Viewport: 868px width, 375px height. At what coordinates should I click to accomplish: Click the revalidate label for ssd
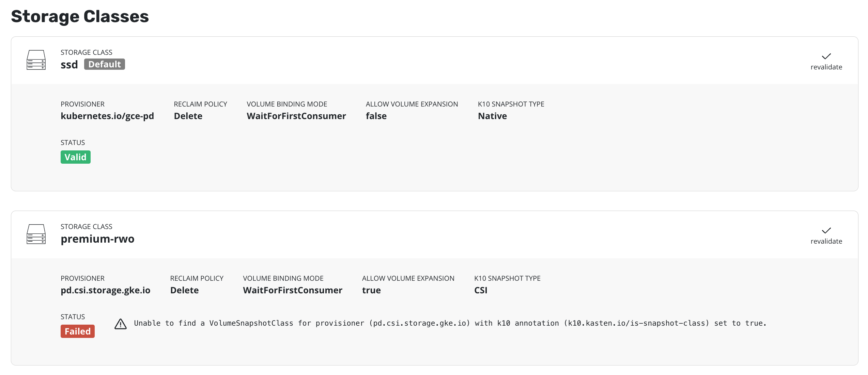(x=826, y=67)
